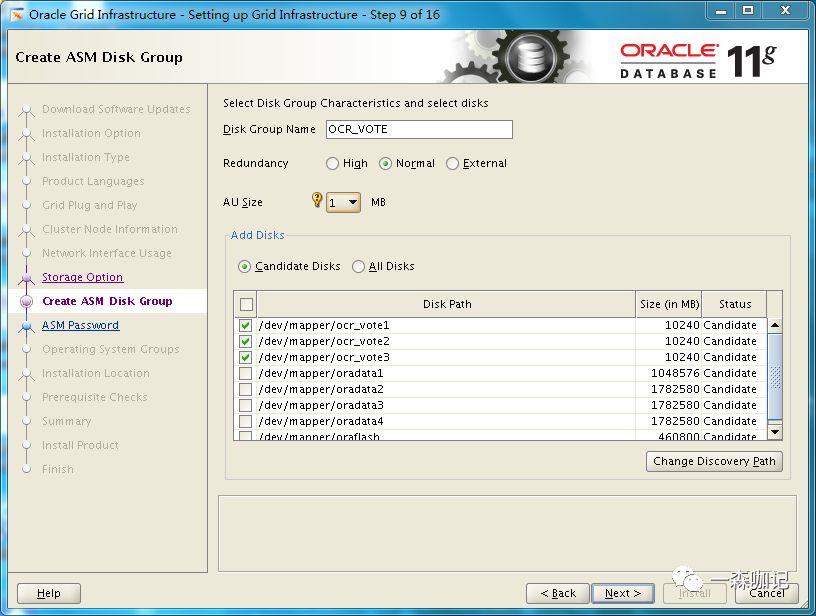This screenshot has width=816, height=616.
Task: Uncheck the /dev/mapper/ocr_vote1 disk
Action: 246,326
